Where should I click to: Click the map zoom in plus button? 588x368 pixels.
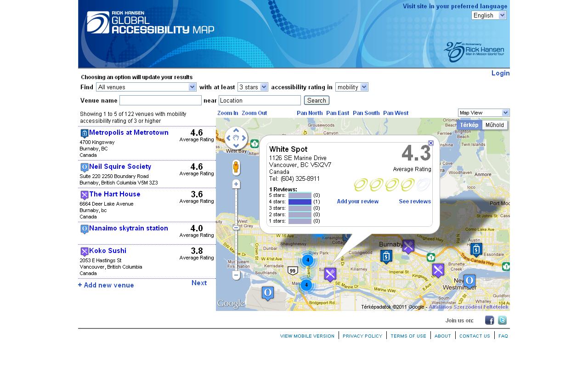(236, 184)
